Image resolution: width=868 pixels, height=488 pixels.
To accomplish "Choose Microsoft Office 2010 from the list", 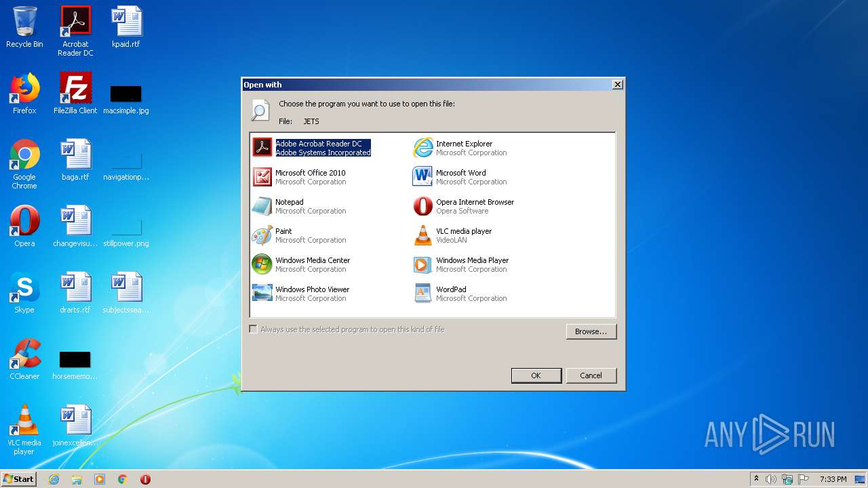I will coord(299,177).
